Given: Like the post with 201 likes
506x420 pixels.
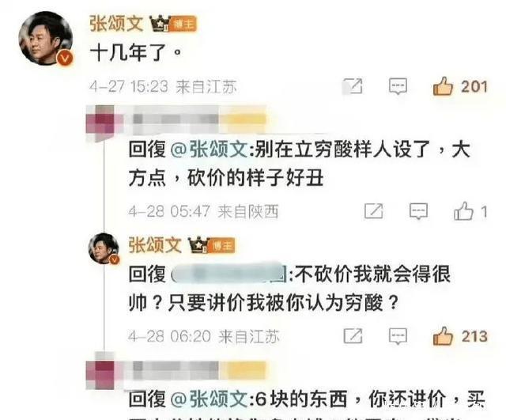Looking at the screenshot, I should pyautogui.click(x=443, y=86).
